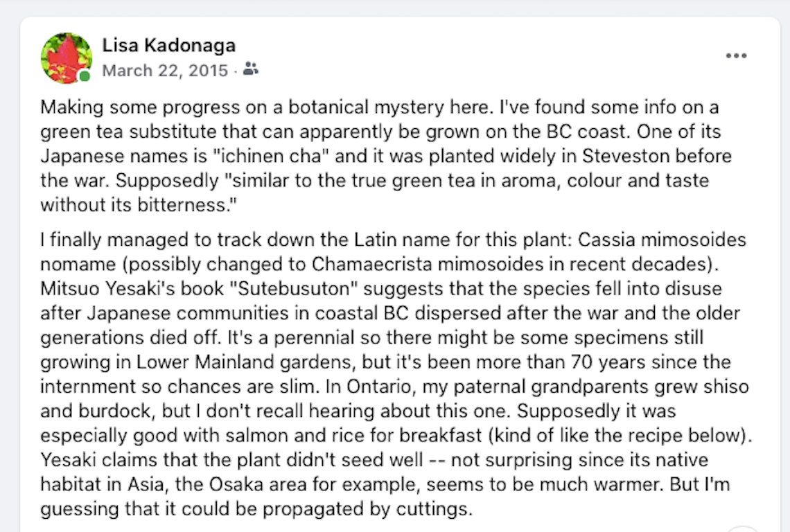Image resolution: width=790 pixels, height=532 pixels.
Task: Open Lisa Kadonaga's profile via name
Action: (x=169, y=46)
